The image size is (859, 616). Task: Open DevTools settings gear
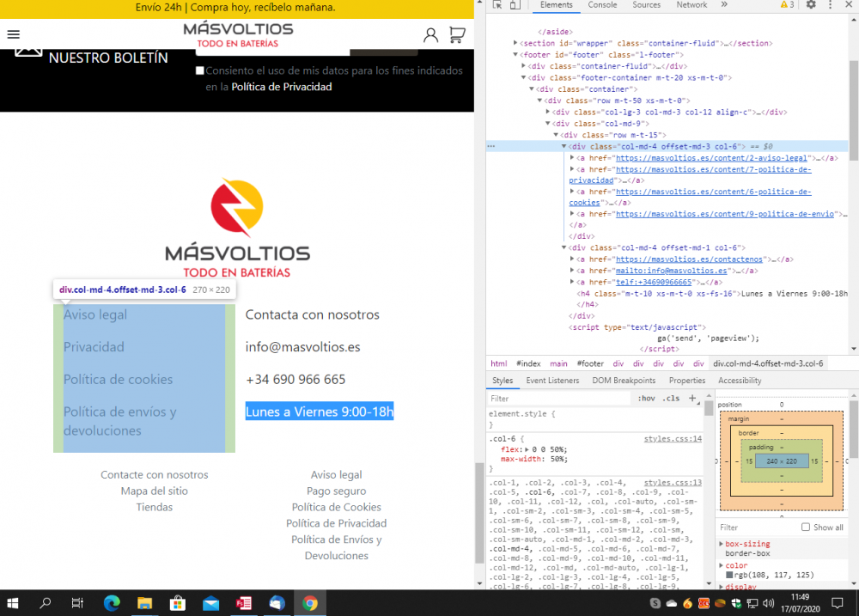point(812,4)
